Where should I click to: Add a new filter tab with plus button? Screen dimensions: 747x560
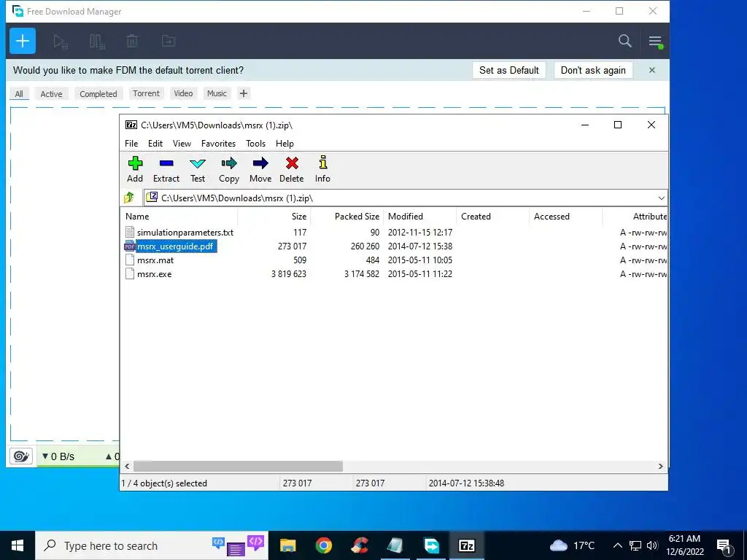[x=244, y=93]
